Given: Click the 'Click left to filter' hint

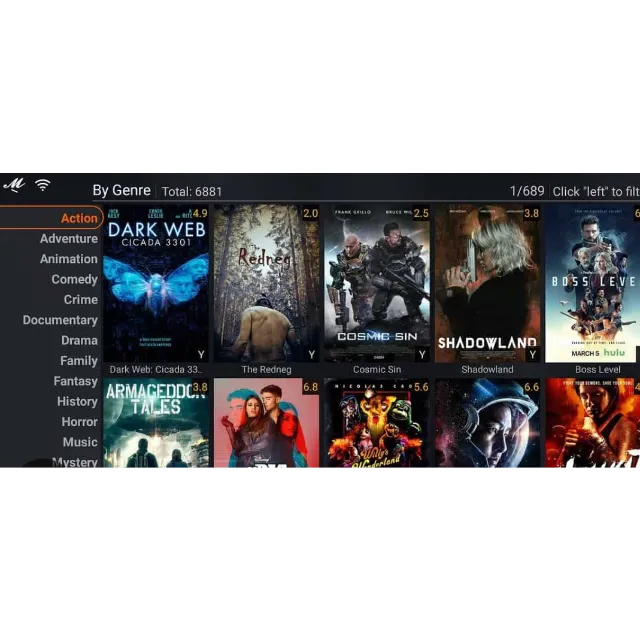Looking at the screenshot, I should point(596,191).
